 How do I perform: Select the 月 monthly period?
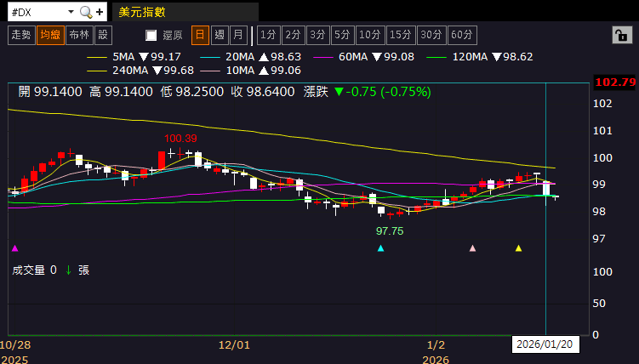(238, 35)
